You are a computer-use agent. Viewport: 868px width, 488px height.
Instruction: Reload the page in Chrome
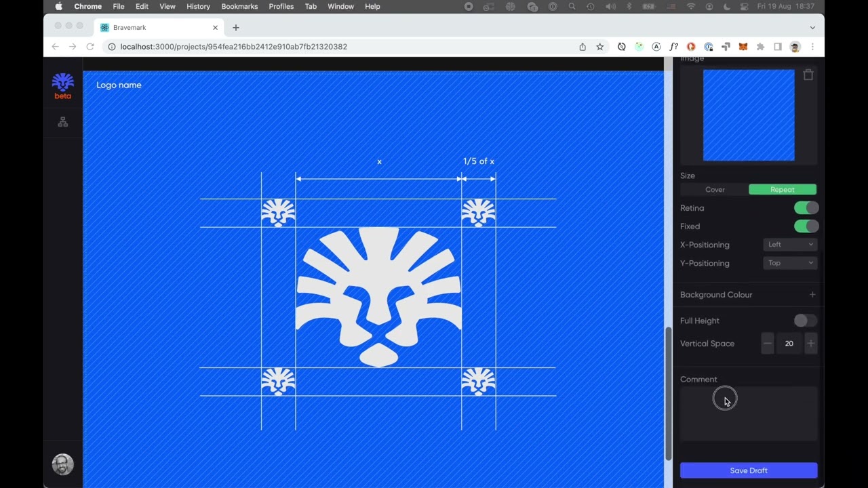coord(90,47)
